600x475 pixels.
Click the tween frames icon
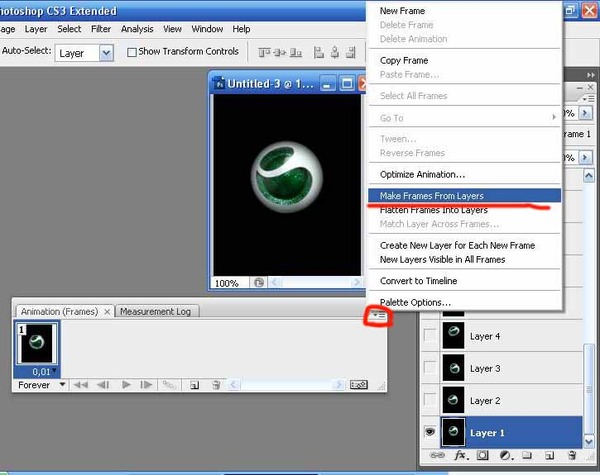[x=168, y=385]
